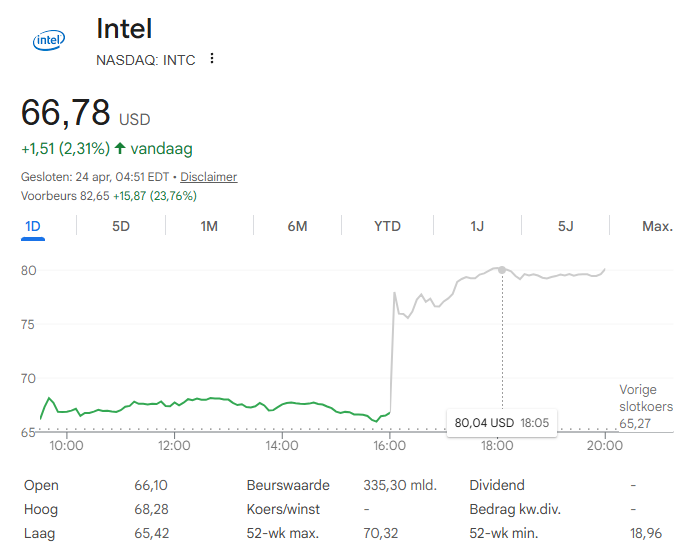
Task: Click the NASDAQ: INTC ticker text
Action: pyautogui.click(x=145, y=60)
